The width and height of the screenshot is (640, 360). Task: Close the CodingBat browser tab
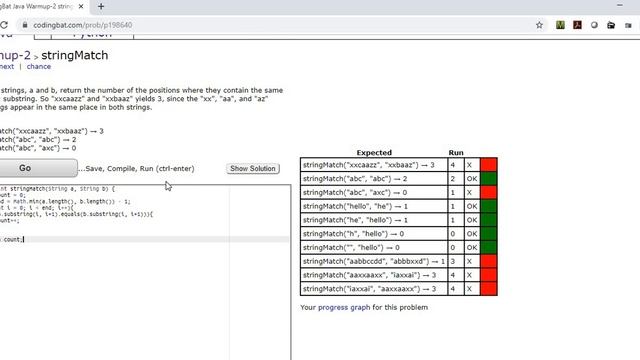pyautogui.click(x=81, y=7)
